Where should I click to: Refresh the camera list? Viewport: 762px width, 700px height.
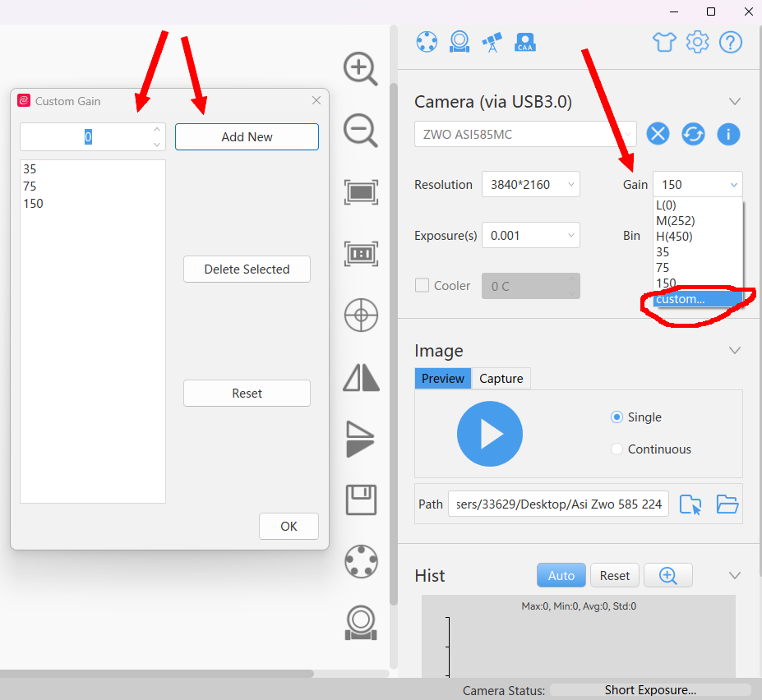point(693,134)
